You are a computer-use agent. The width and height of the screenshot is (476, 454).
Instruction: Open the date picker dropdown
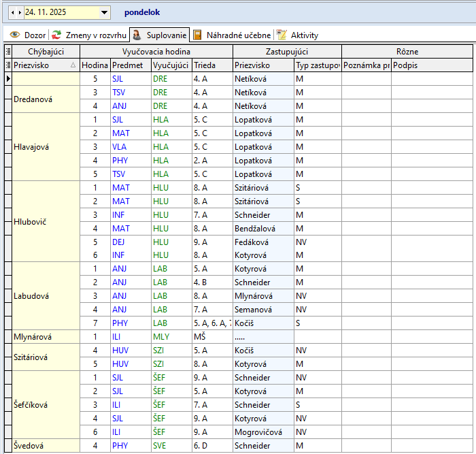point(104,12)
